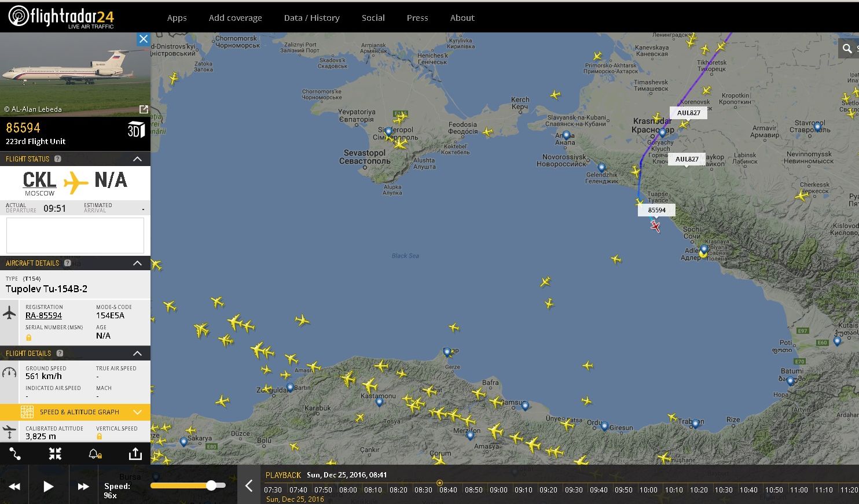Collapse the Flight Status section

click(137, 159)
